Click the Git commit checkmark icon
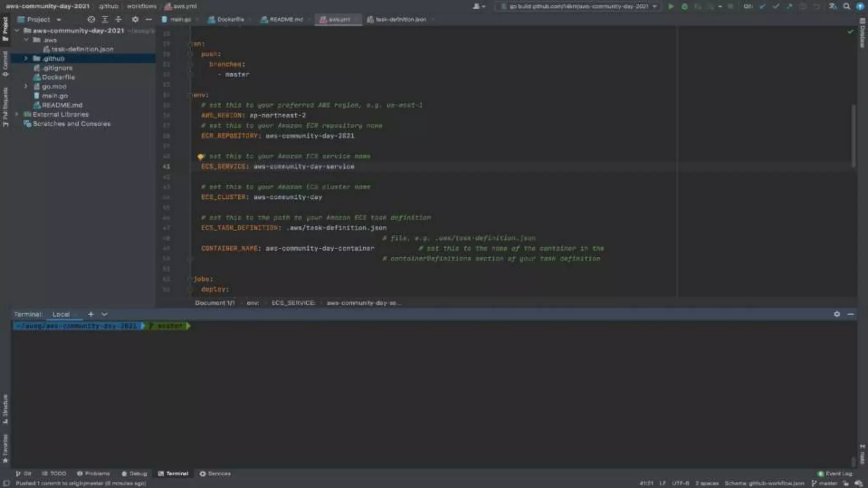This screenshot has height=488, width=868. 776,6
